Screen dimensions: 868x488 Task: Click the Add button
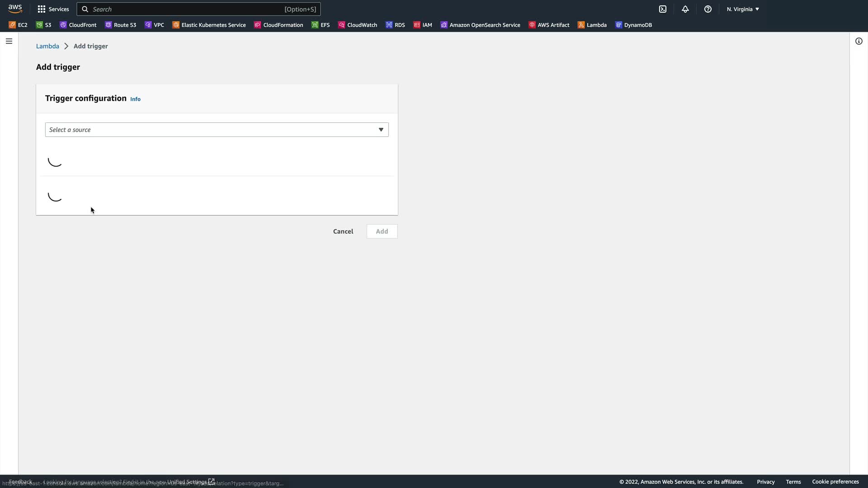tap(382, 231)
